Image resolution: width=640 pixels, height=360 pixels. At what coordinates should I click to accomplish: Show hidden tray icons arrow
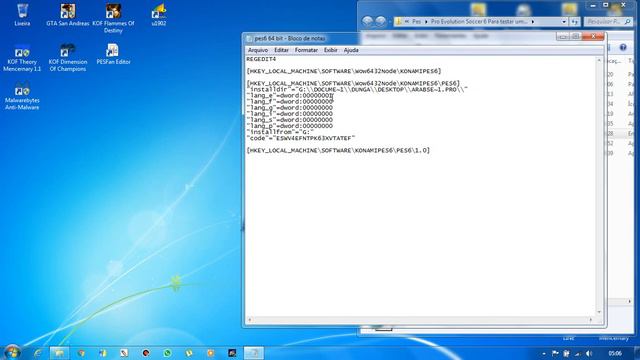pyautogui.click(x=544, y=353)
